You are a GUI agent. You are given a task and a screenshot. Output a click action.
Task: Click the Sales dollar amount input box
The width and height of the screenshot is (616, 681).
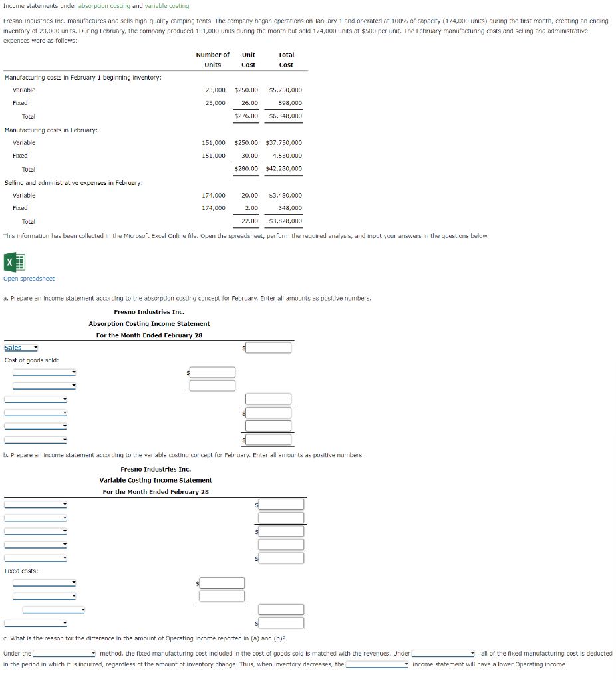click(x=267, y=346)
